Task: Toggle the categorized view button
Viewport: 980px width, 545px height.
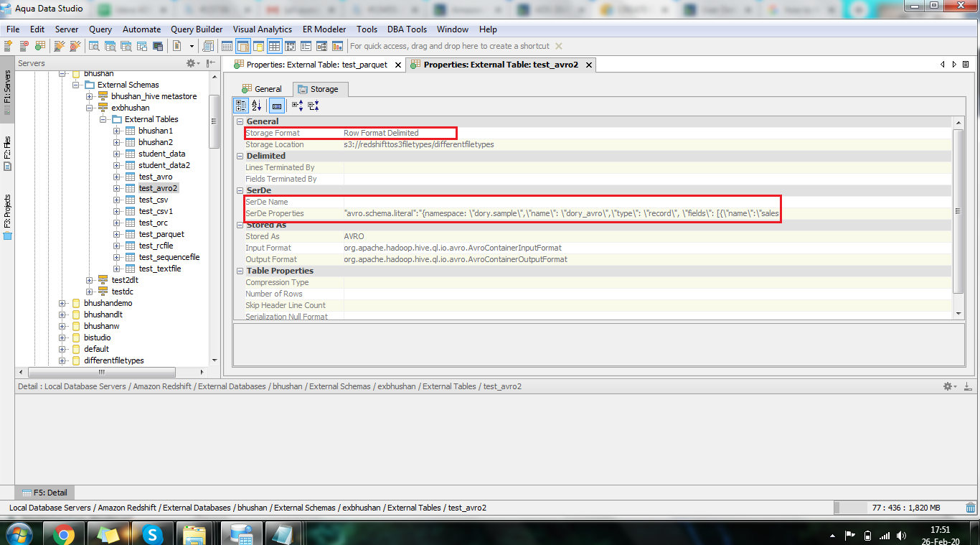Action: [241, 106]
